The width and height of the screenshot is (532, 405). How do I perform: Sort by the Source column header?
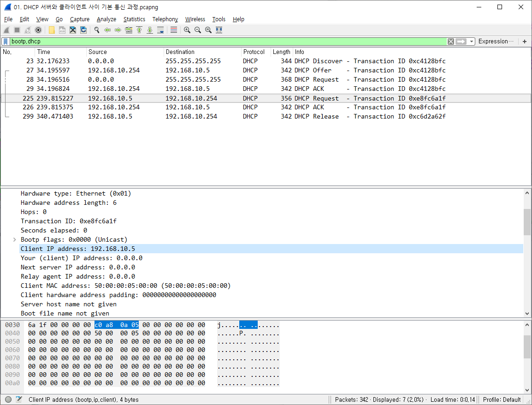click(x=125, y=52)
